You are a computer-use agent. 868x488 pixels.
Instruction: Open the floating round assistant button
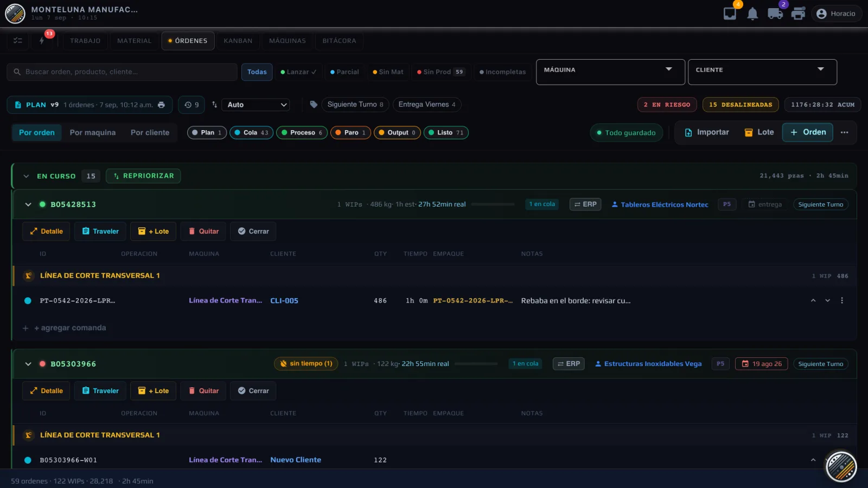pyautogui.click(x=841, y=466)
